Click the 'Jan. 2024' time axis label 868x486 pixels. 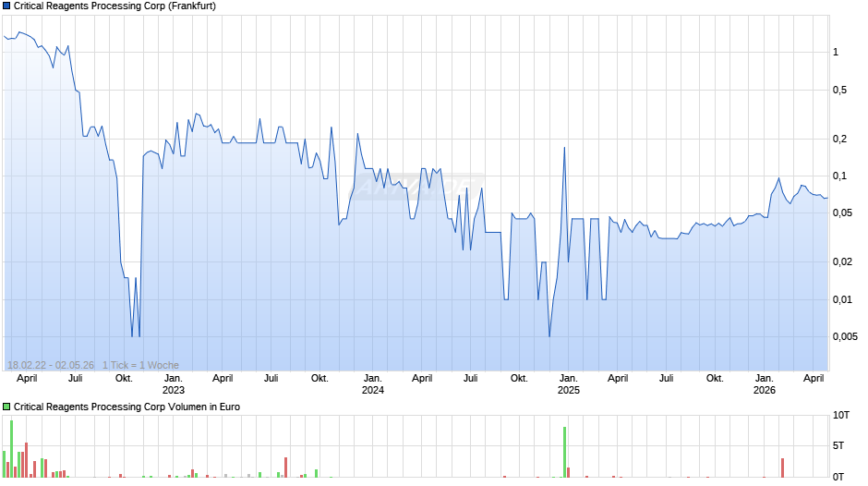372,384
